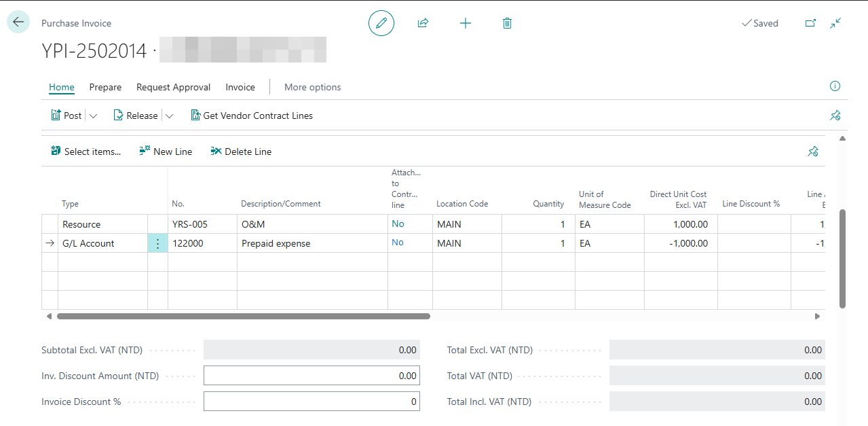Pin the action bar with pin icon
The height and width of the screenshot is (426, 868).
[835, 116]
